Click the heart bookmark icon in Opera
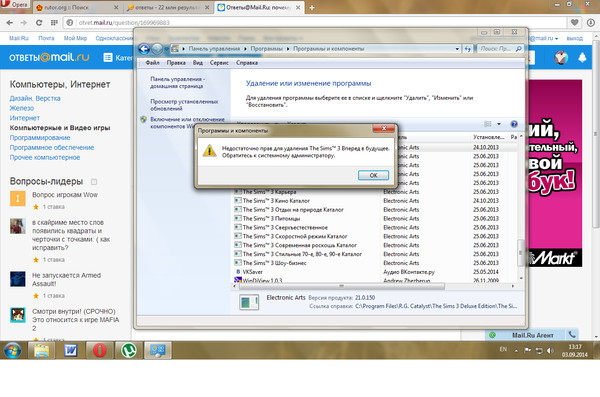 pyautogui.click(x=574, y=23)
